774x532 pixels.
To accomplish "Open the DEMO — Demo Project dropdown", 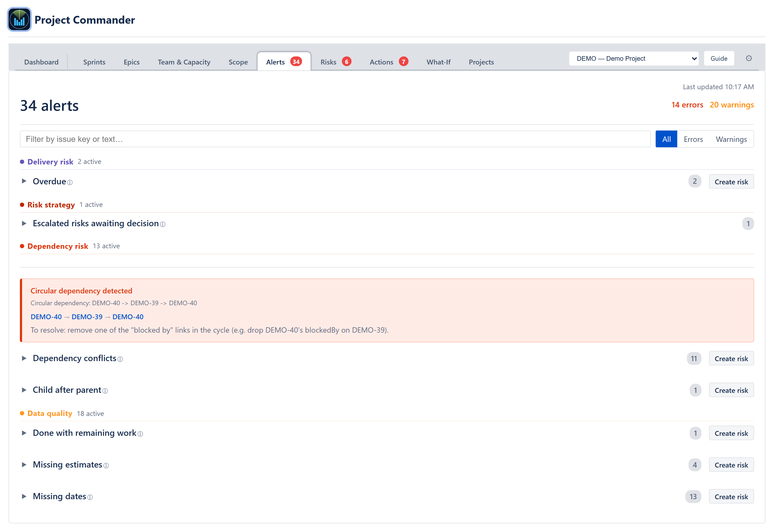I will pyautogui.click(x=633, y=58).
